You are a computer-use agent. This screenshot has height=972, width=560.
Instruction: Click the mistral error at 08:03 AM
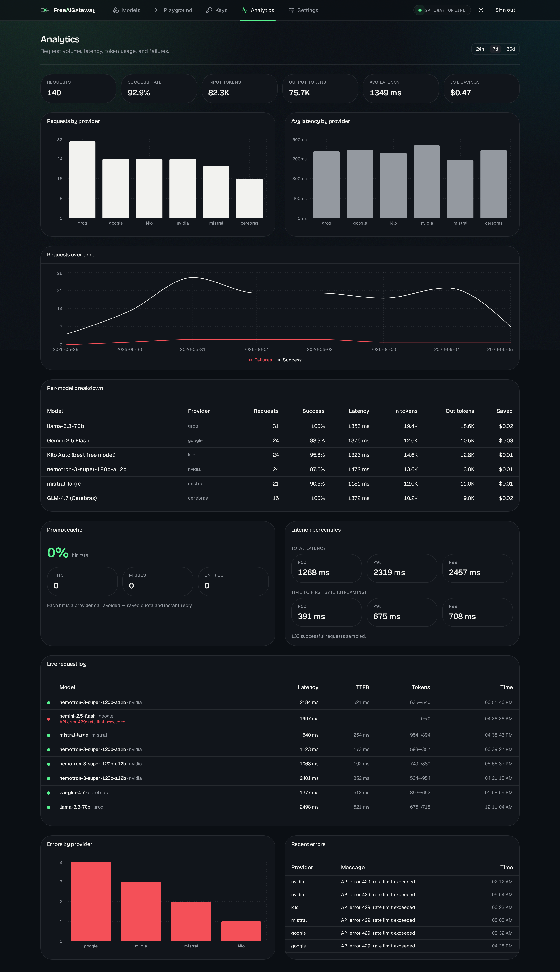tap(402, 920)
